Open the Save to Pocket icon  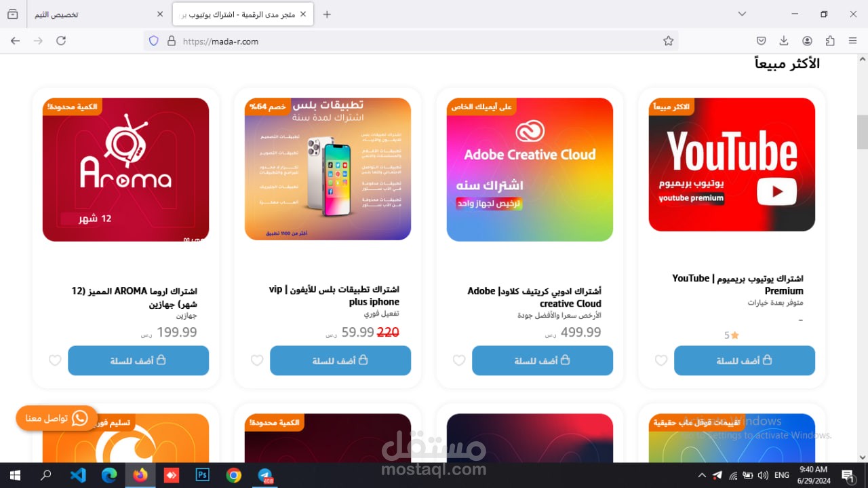(762, 41)
